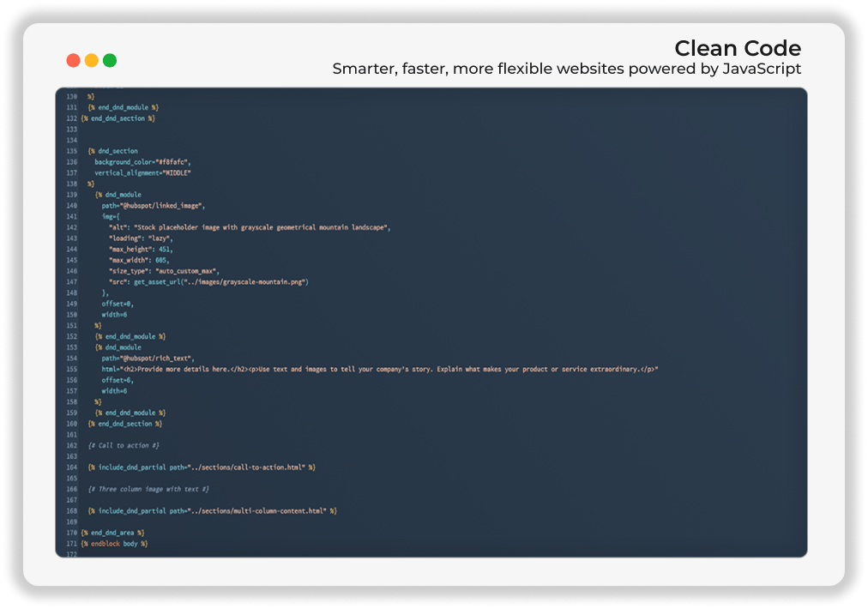Click the red close dot
This screenshot has width=868, height=609.
click(x=73, y=60)
